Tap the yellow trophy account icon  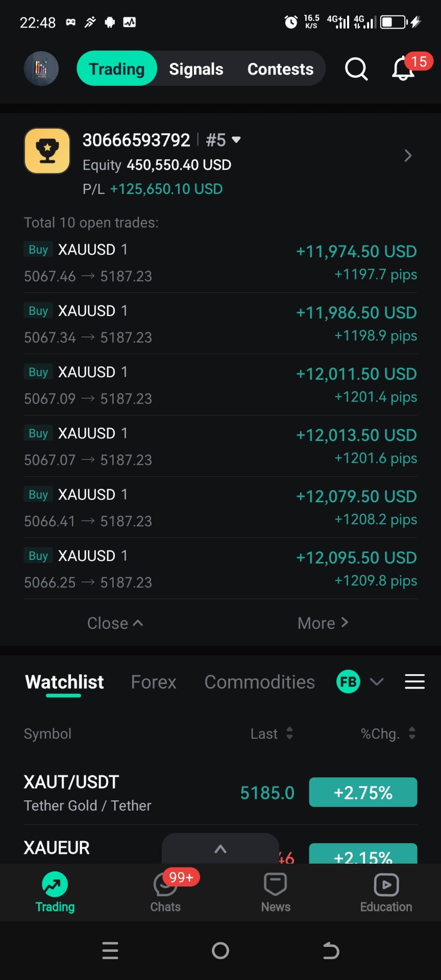pos(47,151)
